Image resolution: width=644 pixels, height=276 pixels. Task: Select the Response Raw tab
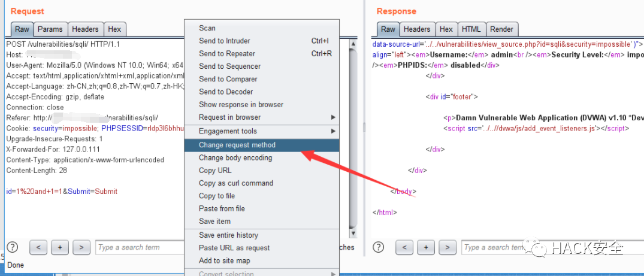388,29
